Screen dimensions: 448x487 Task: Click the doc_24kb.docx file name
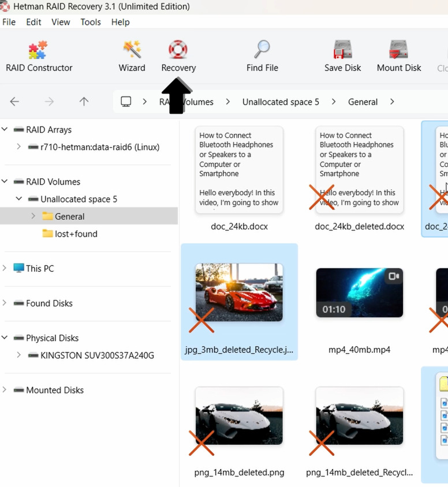point(239,226)
